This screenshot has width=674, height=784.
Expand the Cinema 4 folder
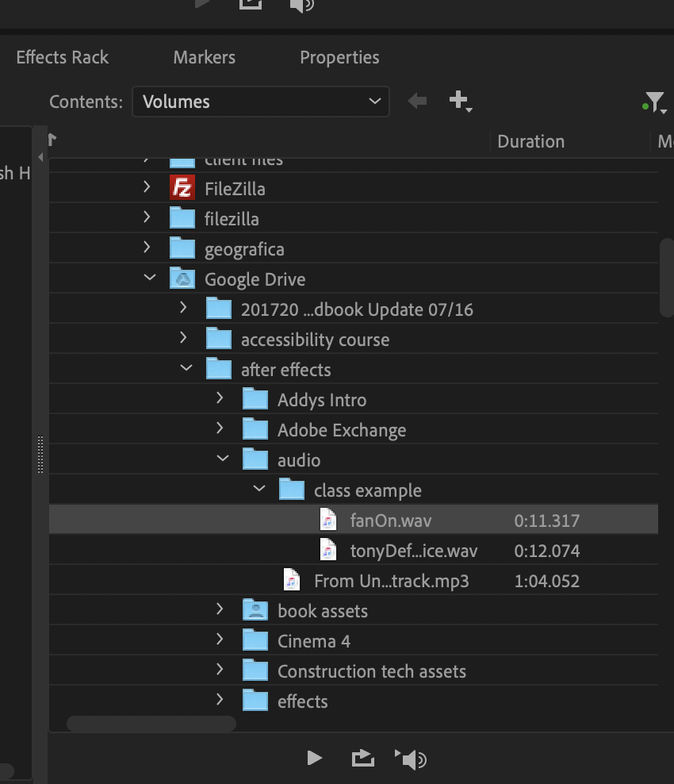point(220,640)
